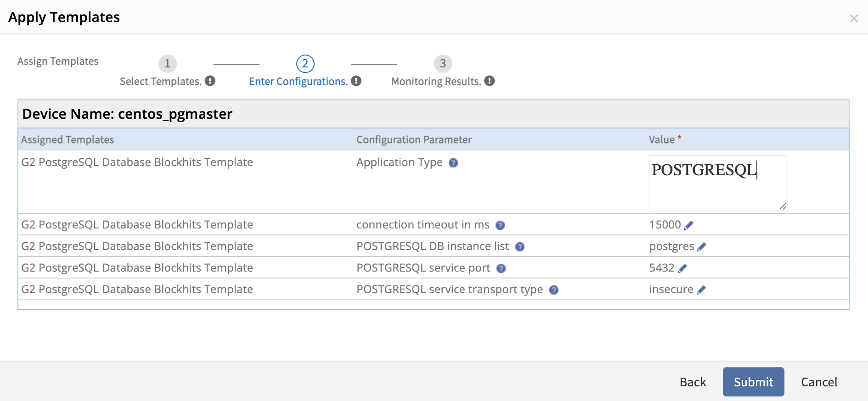
Task: Show help for POSTGRESQL service port
Action: pyautogui.click(x=501, y=268)
